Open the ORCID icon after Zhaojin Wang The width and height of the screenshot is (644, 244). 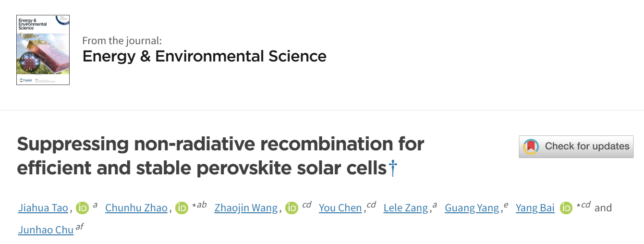pos(292,208)
